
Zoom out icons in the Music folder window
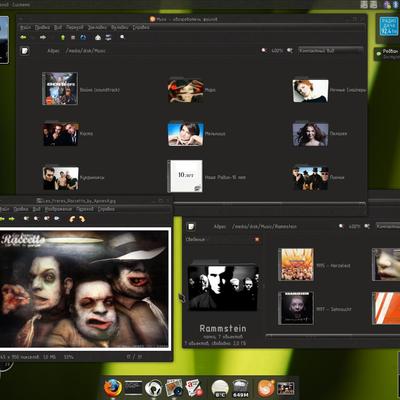point(264,50)
